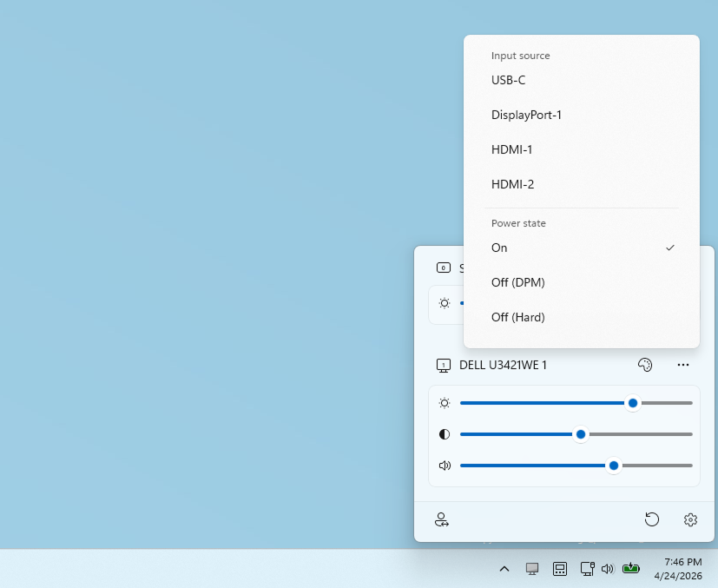Open settings via the gear icon
718x588 pixels.
tap(690, 519)
